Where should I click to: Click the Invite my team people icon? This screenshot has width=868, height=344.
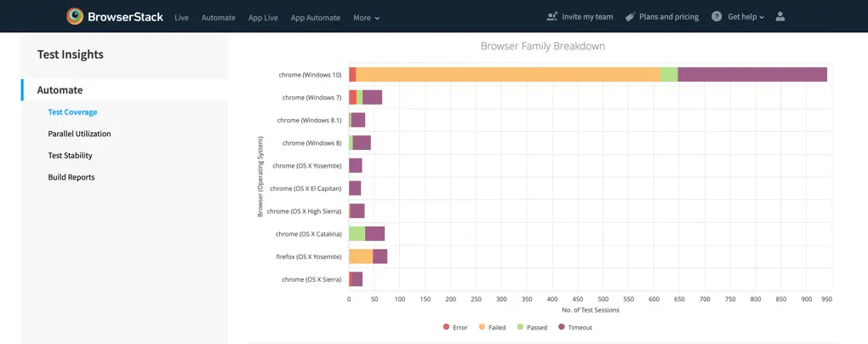(552, 16)
